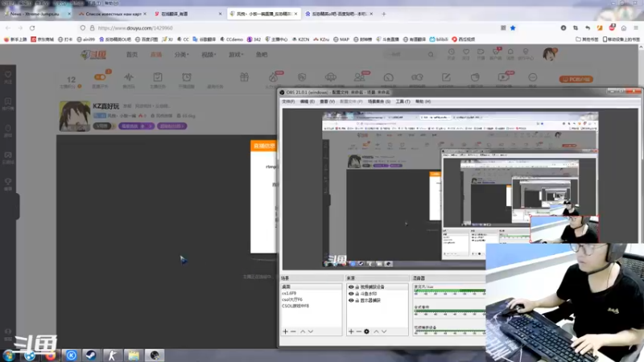Move scene down in the scenes list
Screen dimensions: 644x362
(311, 331)
